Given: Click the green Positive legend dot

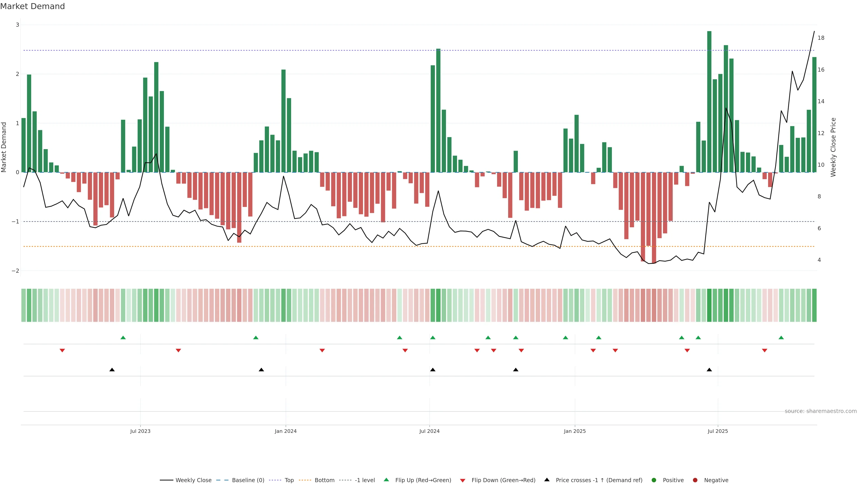Looking at the screenshot, I should 654,480.
